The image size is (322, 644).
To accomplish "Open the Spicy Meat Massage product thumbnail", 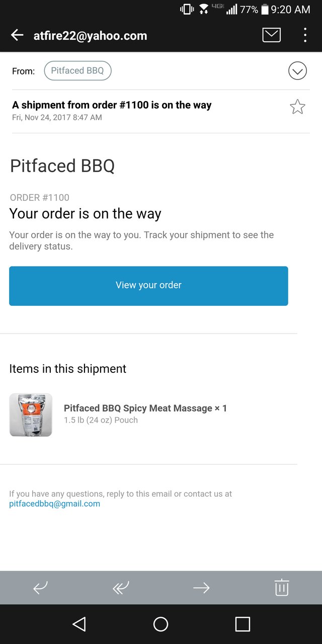I will [31, 415].
